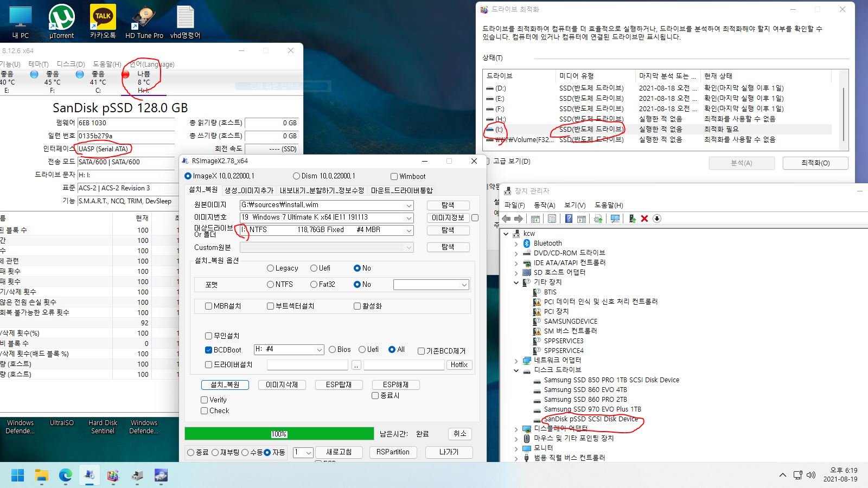The image size is (868, 488).
Task: Select the (I:) drive row in optimize list
Action: (x=658, y=130)
